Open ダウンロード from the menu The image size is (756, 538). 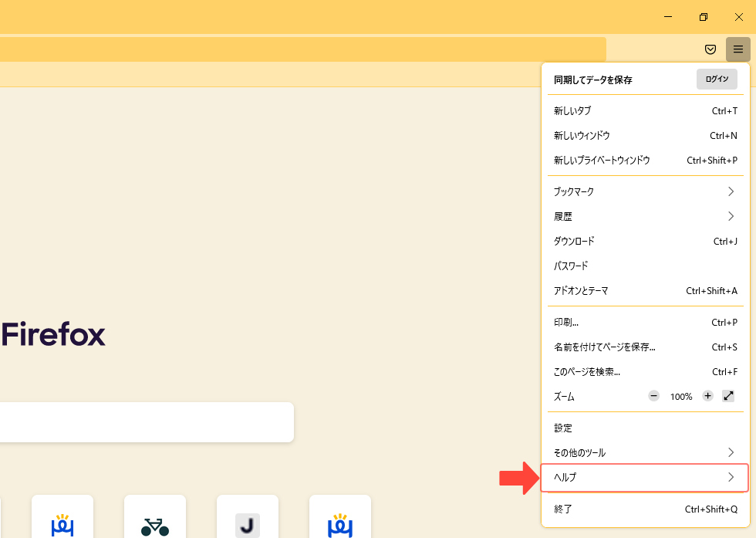tap(645, 242)
